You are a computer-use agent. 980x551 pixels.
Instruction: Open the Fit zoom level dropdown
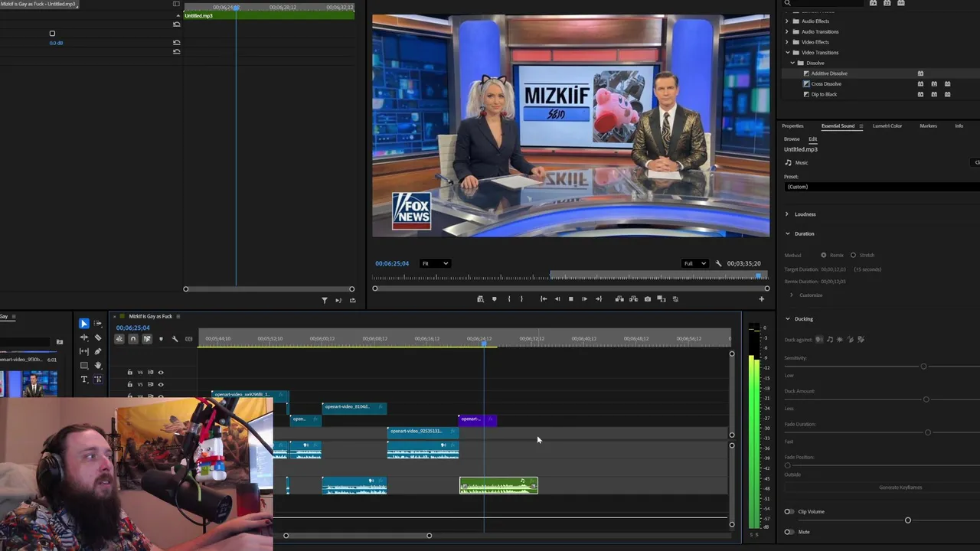pos(435,263)
